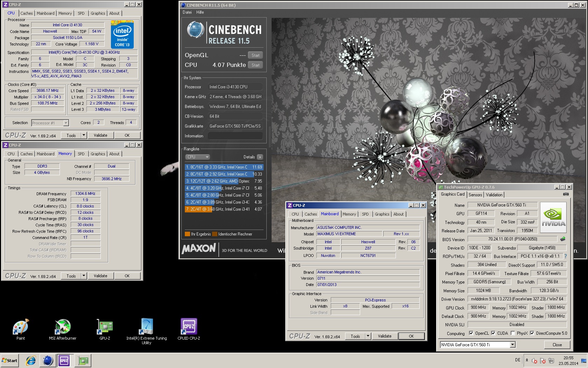Toggle the DirectCompute 5.0 checkbox

532,333
